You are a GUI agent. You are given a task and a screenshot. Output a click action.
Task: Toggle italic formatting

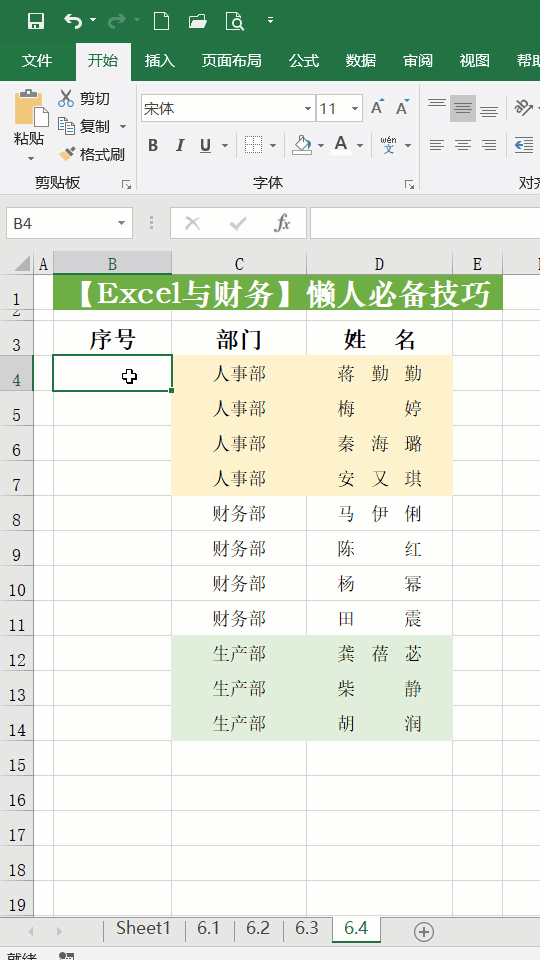[x=180, y=145]
